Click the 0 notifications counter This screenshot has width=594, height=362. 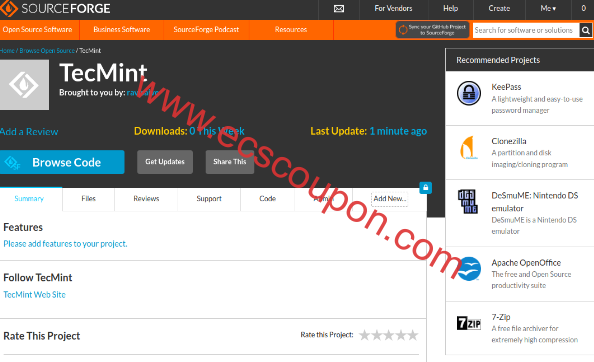[583, 8]
